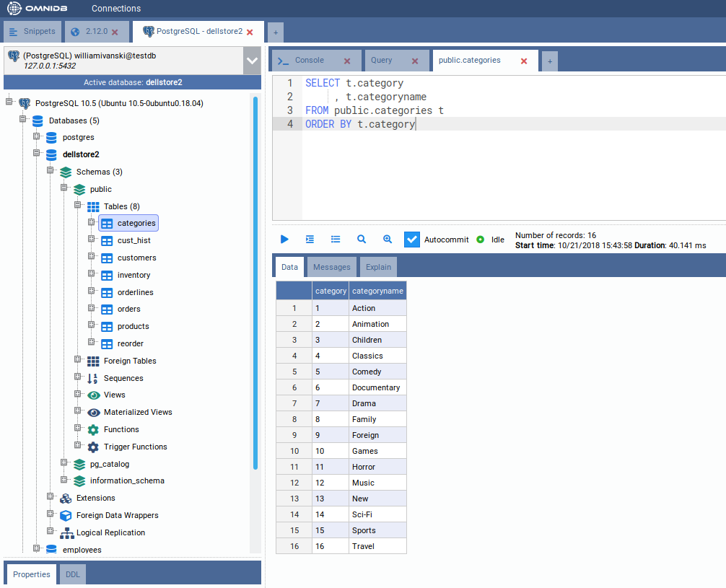726x588 pixels.
Task: Switch to the Console tab
Action: [x=309, y=61]
